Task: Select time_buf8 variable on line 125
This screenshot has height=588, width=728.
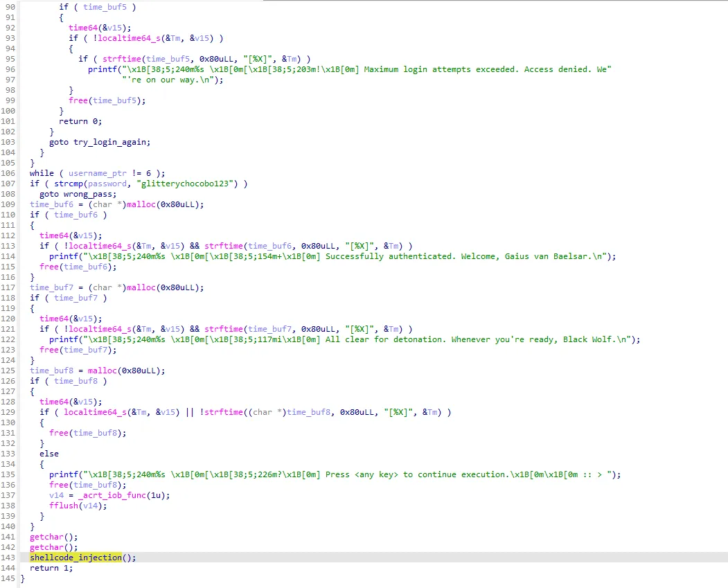Action: (x=48, y=371)
